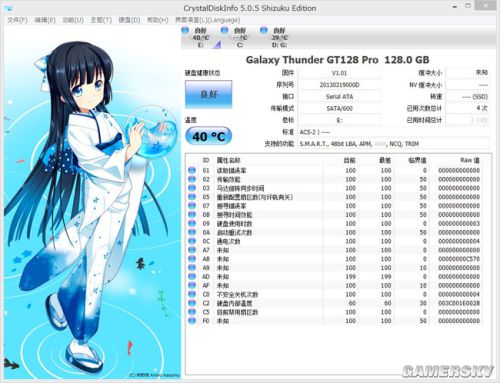
Task: Click the serial number field 20120319000D
Action: 339,85
